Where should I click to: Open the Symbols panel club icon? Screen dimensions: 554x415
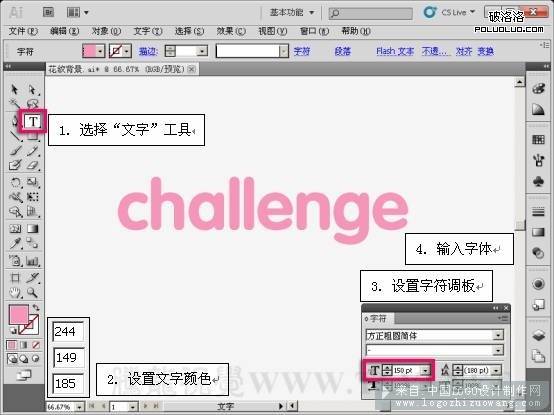[538, 182]
